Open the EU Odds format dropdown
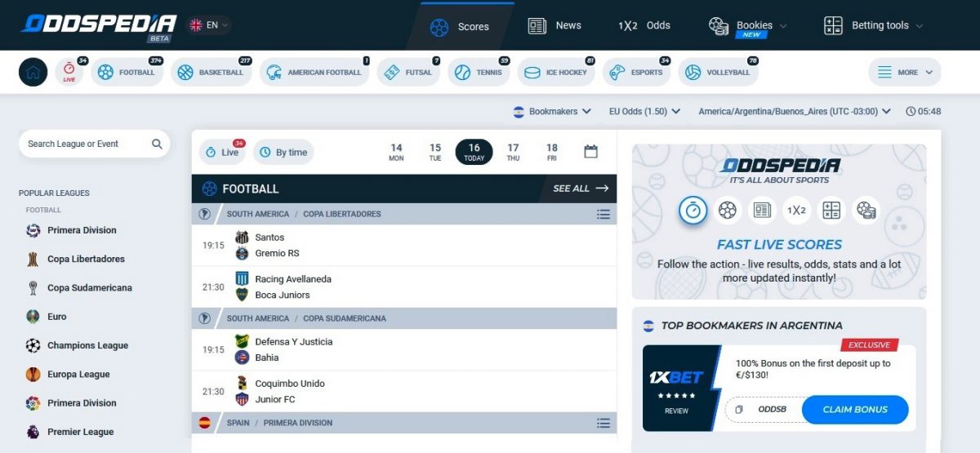The height and width of the screenshot is (453, 980). (644, 112)
